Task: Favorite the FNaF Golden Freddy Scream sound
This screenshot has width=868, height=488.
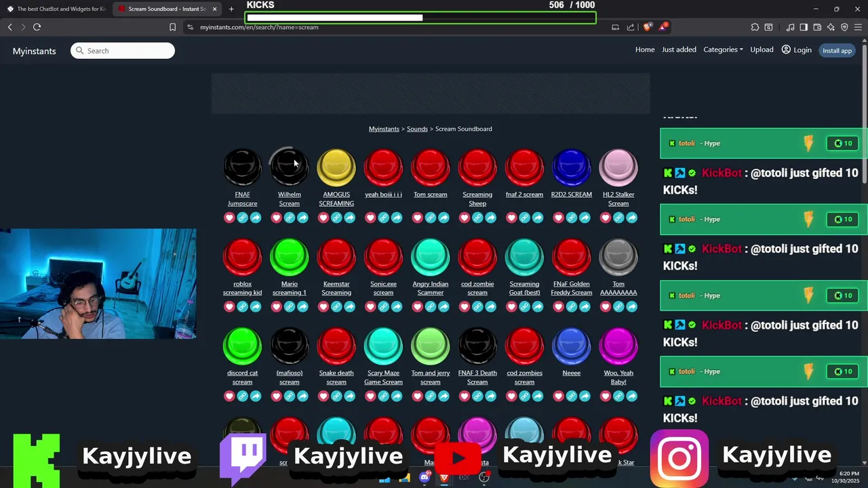Action: pos(558,307)
